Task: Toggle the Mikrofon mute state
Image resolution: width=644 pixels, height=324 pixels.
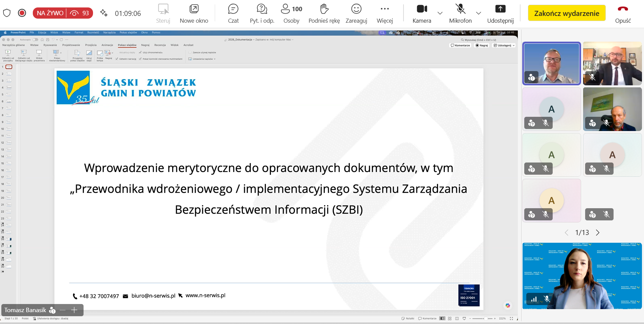Action: coord(460,14)
